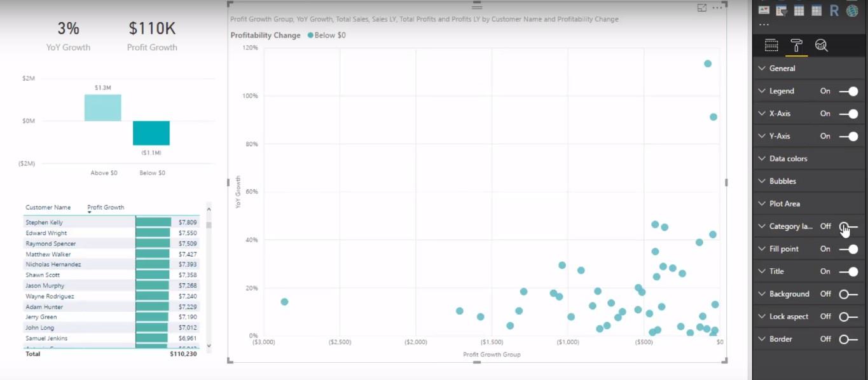Enable the Background switch
The width and height of the screenshot is (868, 380).
[x=848, y=294]
